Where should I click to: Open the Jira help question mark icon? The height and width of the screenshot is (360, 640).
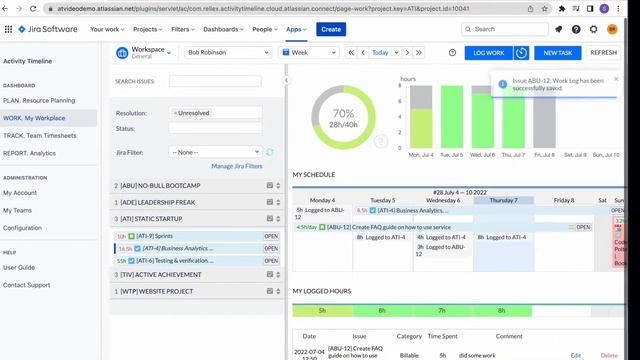pyautogui.click(x=576, y=29)
